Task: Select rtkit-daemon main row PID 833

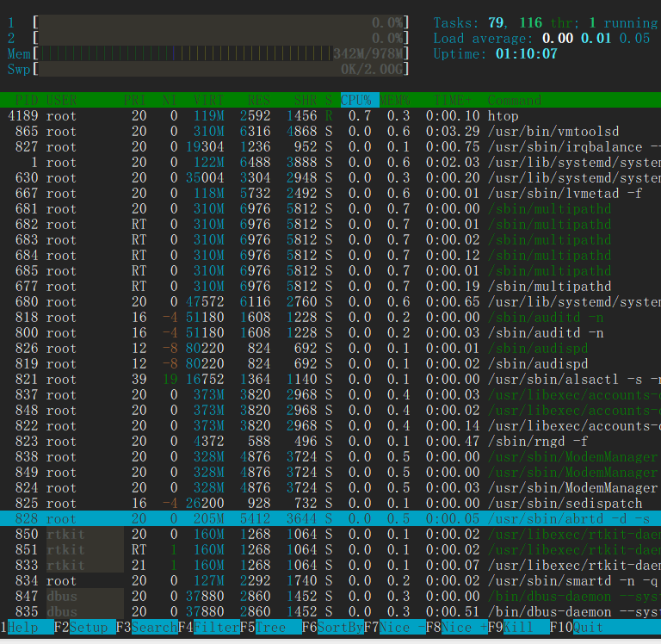Action: pyautogui.click(x=330, y=565)
